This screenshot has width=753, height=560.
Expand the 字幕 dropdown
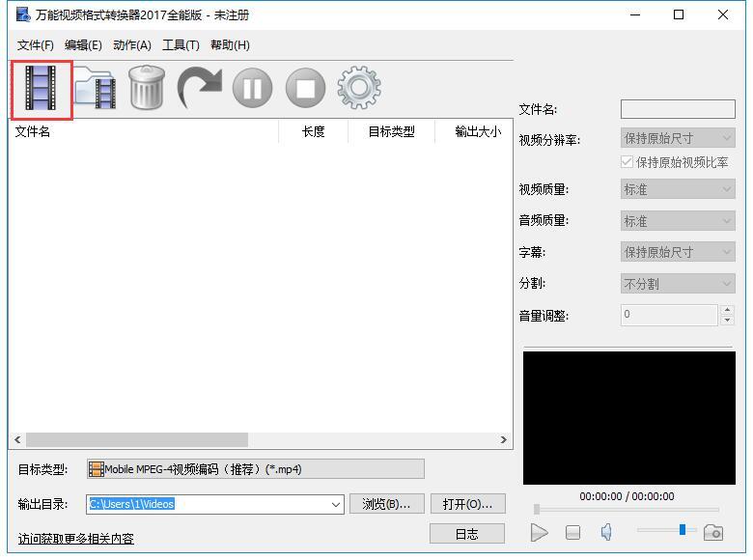[x=678, y=252]
